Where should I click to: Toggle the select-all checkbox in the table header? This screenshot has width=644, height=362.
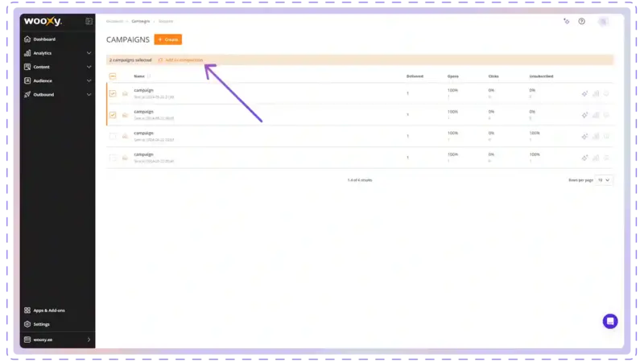(x=113, y=76)
